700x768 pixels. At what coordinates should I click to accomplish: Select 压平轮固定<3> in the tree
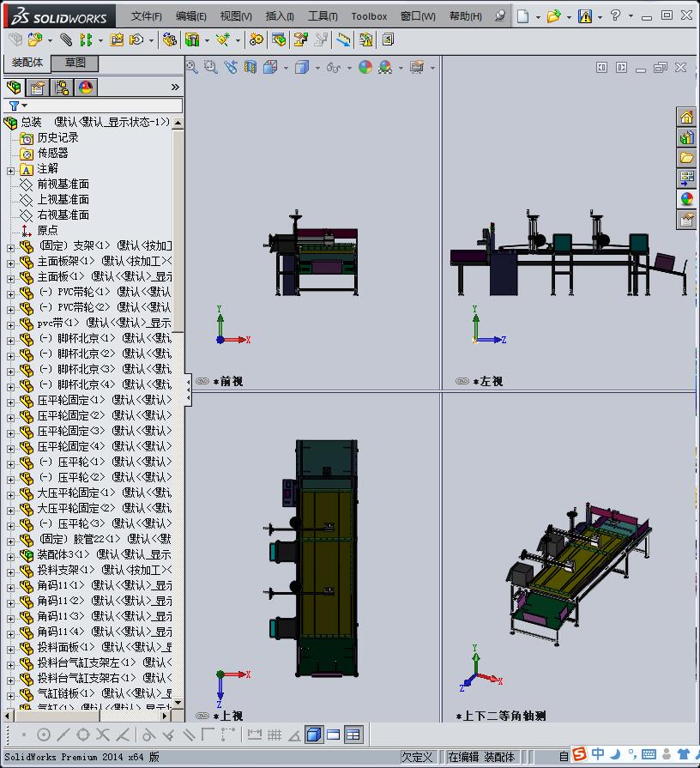[x=105, y=431]
